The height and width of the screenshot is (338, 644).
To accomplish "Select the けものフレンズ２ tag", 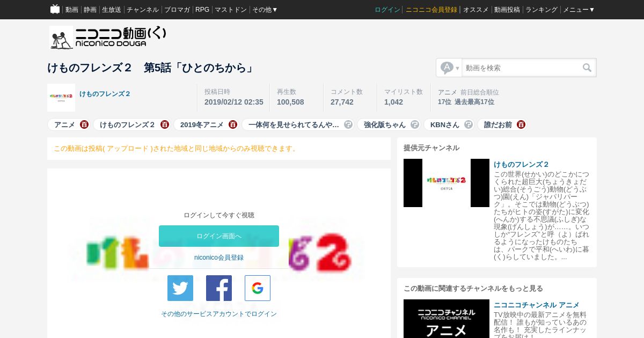I will click(128, 124).
